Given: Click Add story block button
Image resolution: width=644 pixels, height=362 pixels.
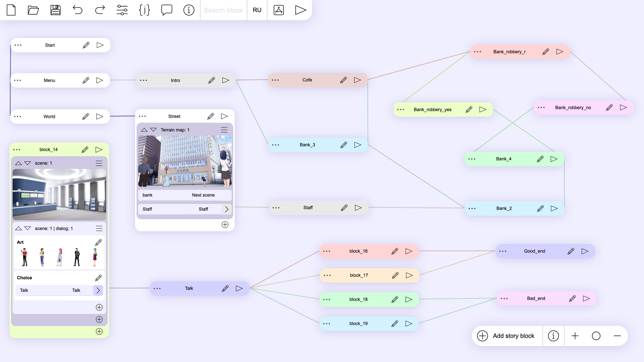Looking at the screenshot, I should click(x=506, y=336).
